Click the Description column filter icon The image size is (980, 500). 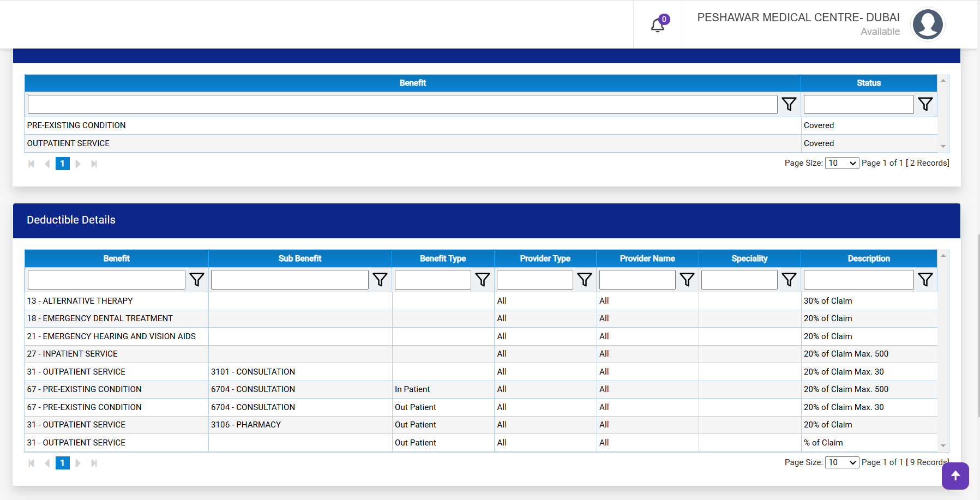click(x=925, y=280)
